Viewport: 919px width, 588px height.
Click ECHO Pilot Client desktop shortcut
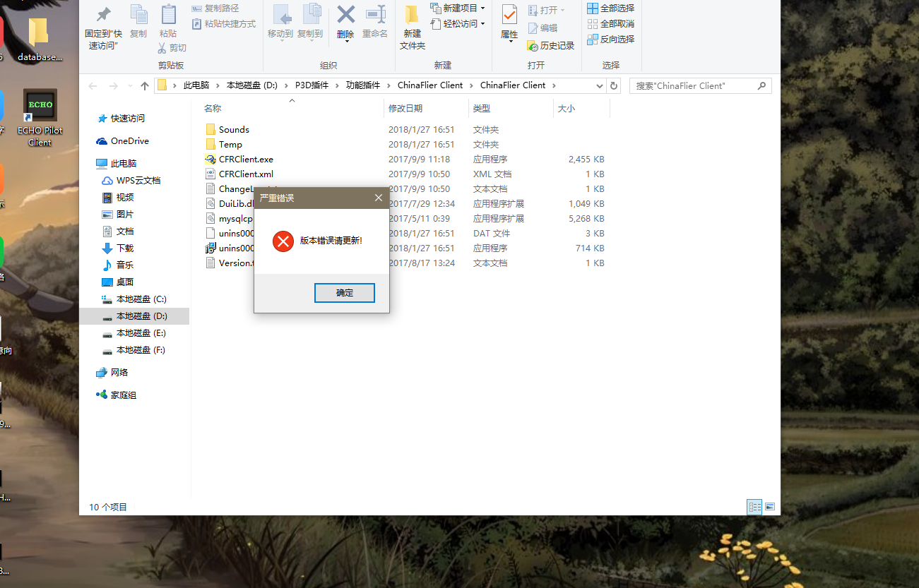tap(40, 118)
